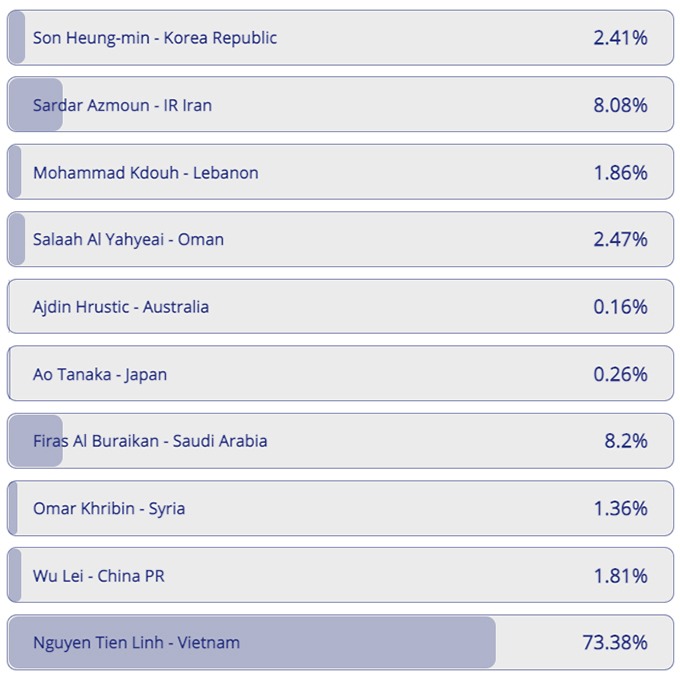
Task: Click the Ajdin Hrustic - Australia option
Action: click(121, 307)
